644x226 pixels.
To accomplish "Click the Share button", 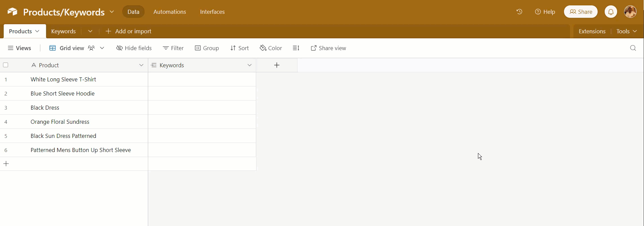I will pyautogui.click(x=581, y=12).
